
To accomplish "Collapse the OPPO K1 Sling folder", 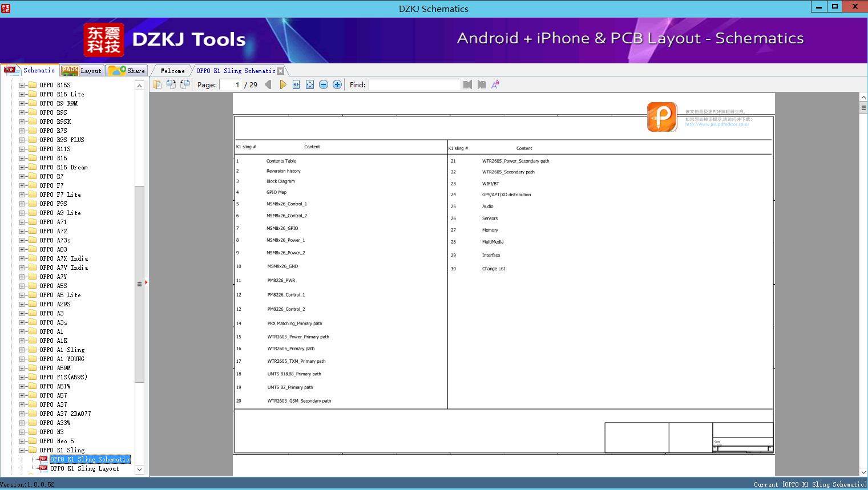I will 22,450.
